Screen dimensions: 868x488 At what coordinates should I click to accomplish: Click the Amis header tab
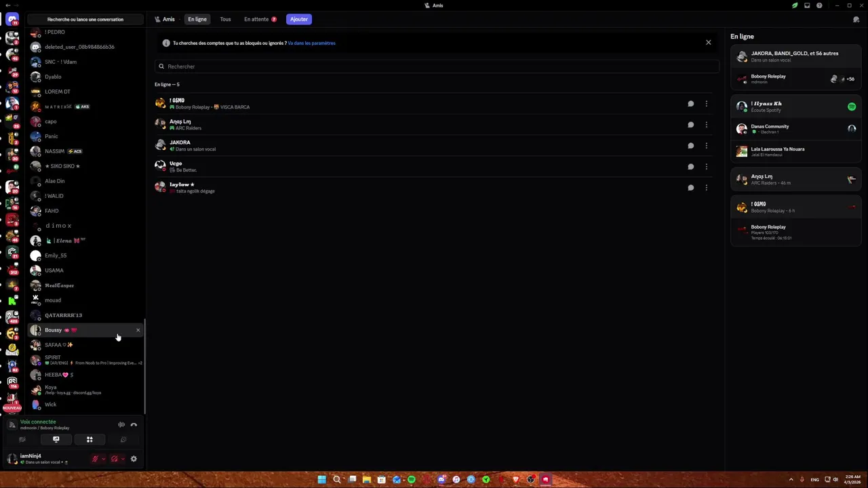[165, 20]
